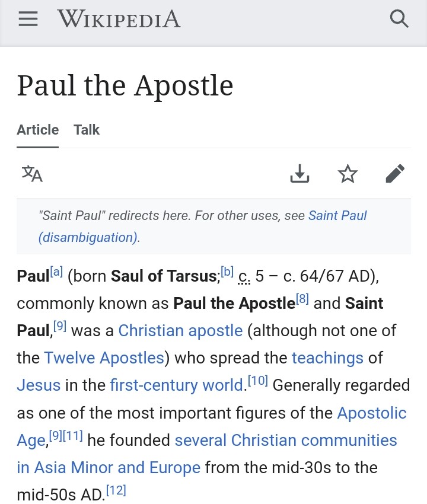The width and height of the screenshot is (427, 504).
Task: Star this page to watchlist
Action: (x=348, y=174)
